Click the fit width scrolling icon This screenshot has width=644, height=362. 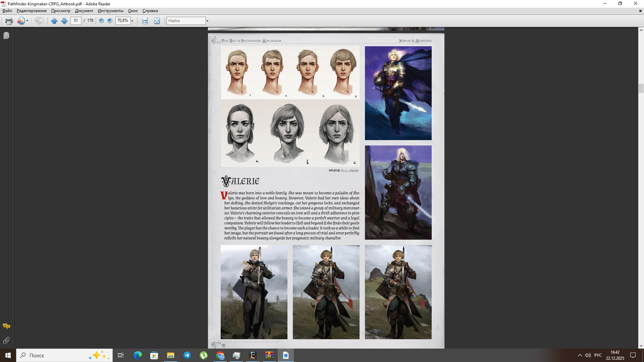[x=145, y=21]
